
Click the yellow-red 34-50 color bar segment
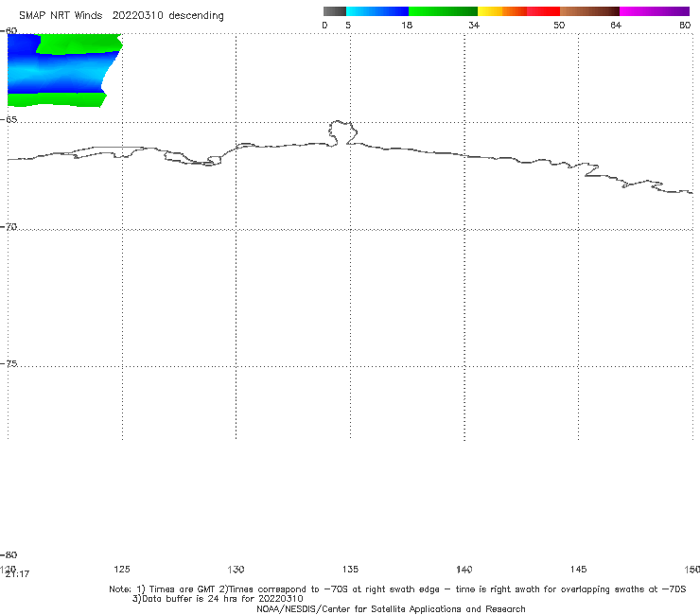[x=518, y=11]
